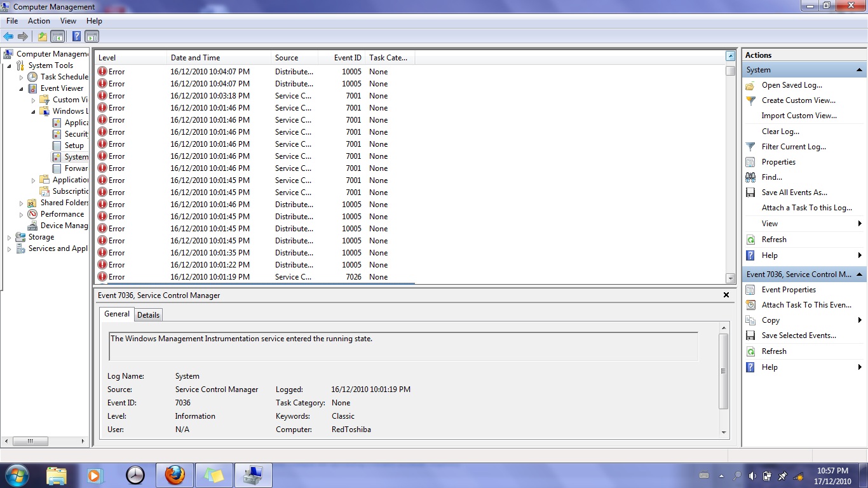Click the Computer Management root node icon
This screenshot has width=868, height=488.
[8, 54]
